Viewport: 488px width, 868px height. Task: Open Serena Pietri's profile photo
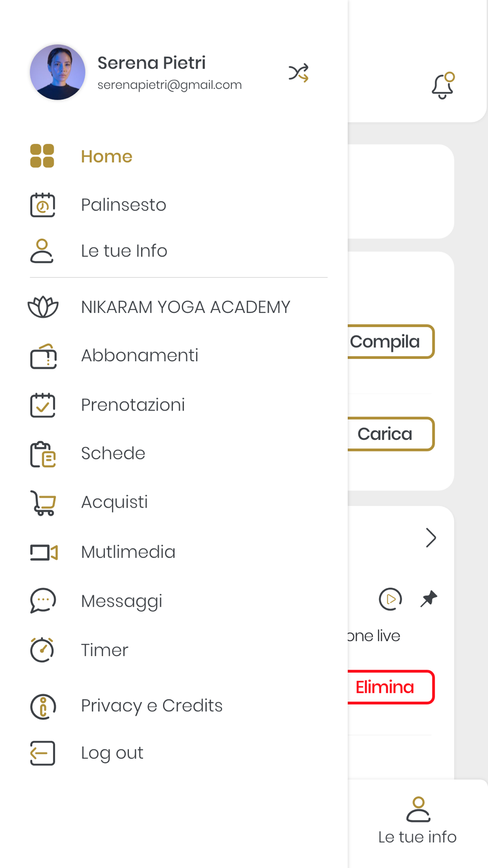tap(58, 72)
